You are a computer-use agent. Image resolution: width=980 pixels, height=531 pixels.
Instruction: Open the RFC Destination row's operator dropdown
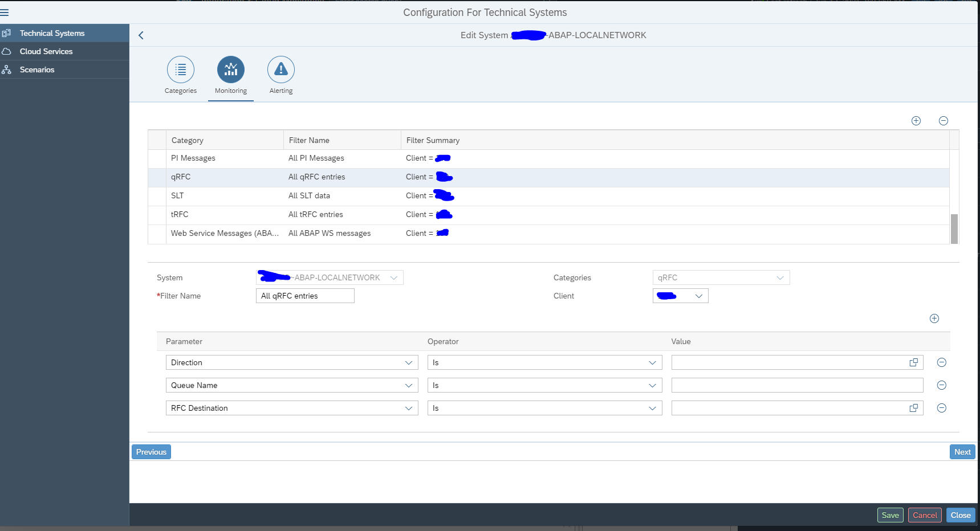point(653,409)
